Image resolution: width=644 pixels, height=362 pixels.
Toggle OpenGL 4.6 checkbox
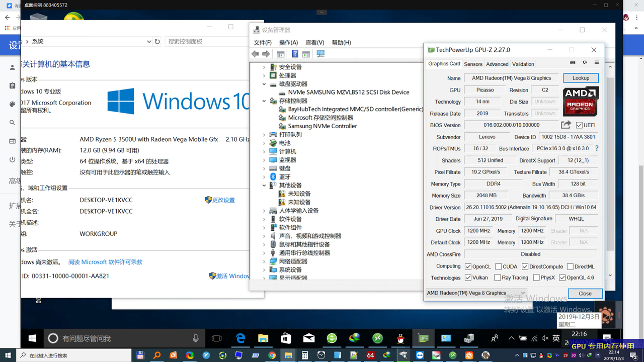pos(562,278)
